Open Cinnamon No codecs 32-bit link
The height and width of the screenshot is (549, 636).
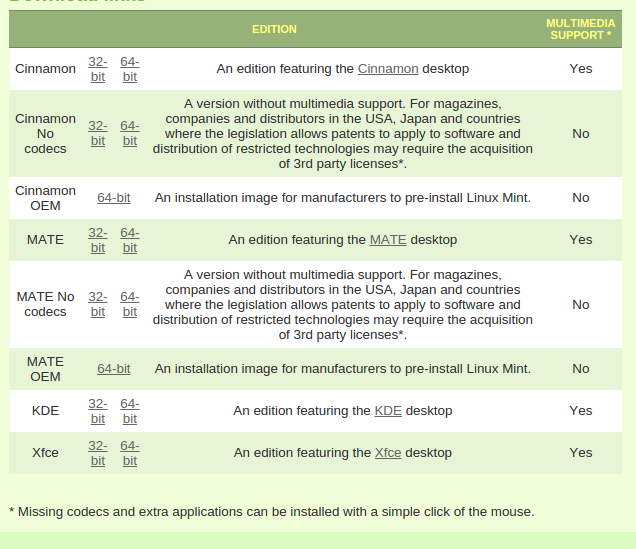click(98, 133)
